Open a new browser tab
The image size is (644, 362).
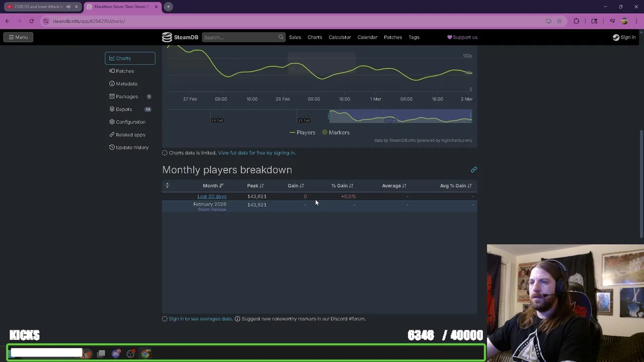coord(169,7)
